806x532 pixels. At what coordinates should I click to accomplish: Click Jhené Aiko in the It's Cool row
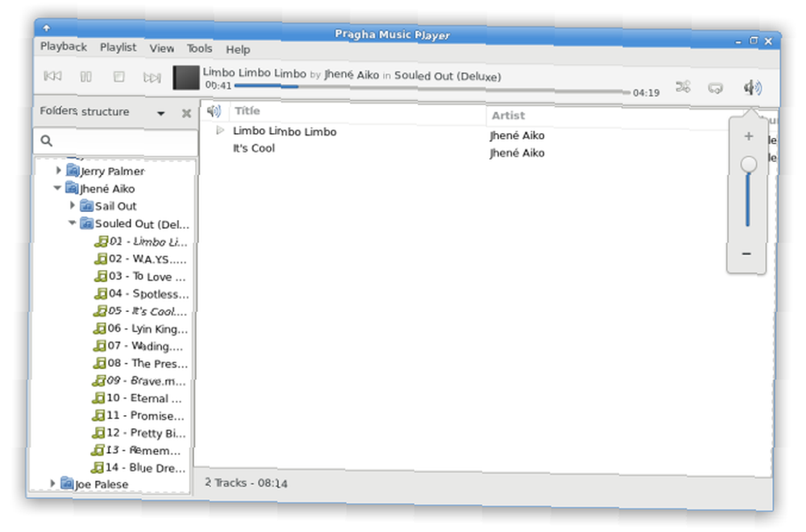click(x=517, y=153)
